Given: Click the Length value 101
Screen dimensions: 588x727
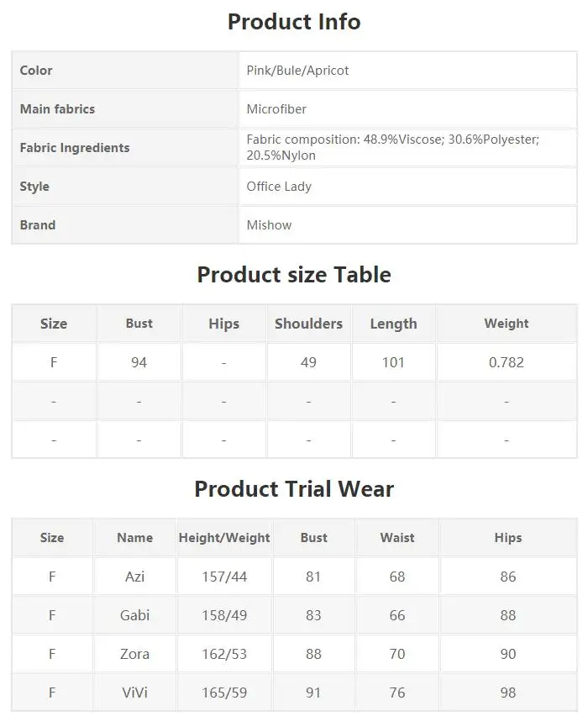Looking at the screenshot, I should pyautogui.click(x=393, y=362).
